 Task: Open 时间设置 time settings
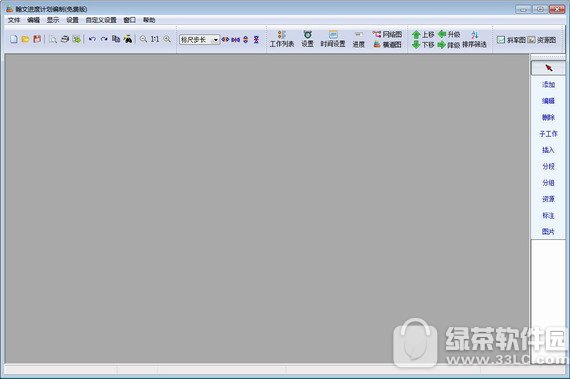tap(333, 39)
